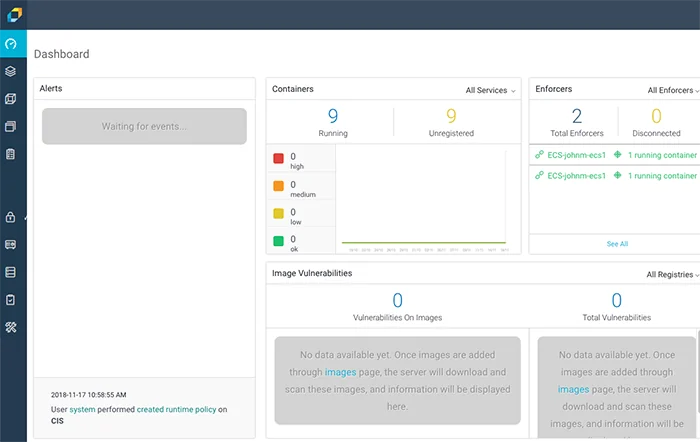700x442 pixels.
Task: Click the 9 Unregistered containers count
Action: (451, 116)
